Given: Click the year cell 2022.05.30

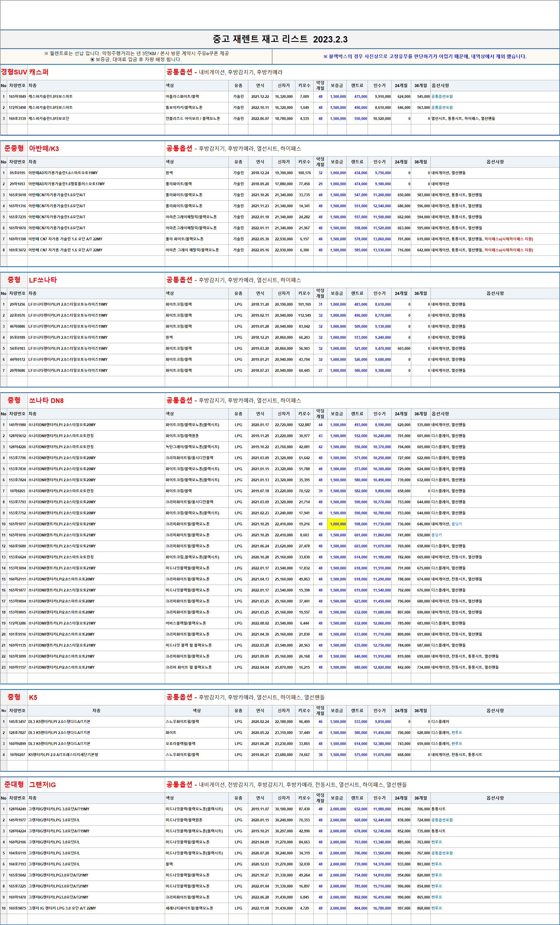Looking at the screenshot, I should pyautogui.click(x=260, y=239).
